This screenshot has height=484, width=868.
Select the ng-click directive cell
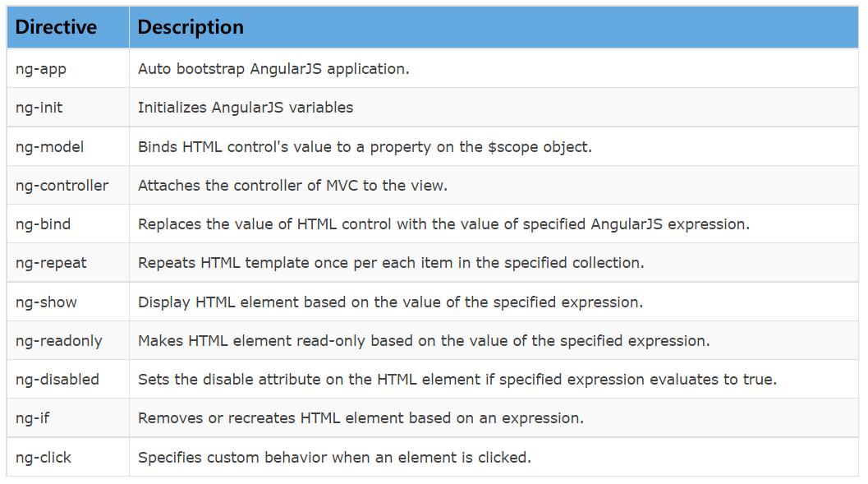coord(68,458)
